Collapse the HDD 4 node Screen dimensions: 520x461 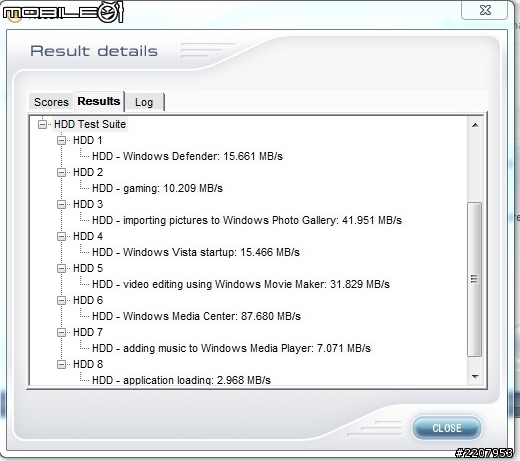61,236
